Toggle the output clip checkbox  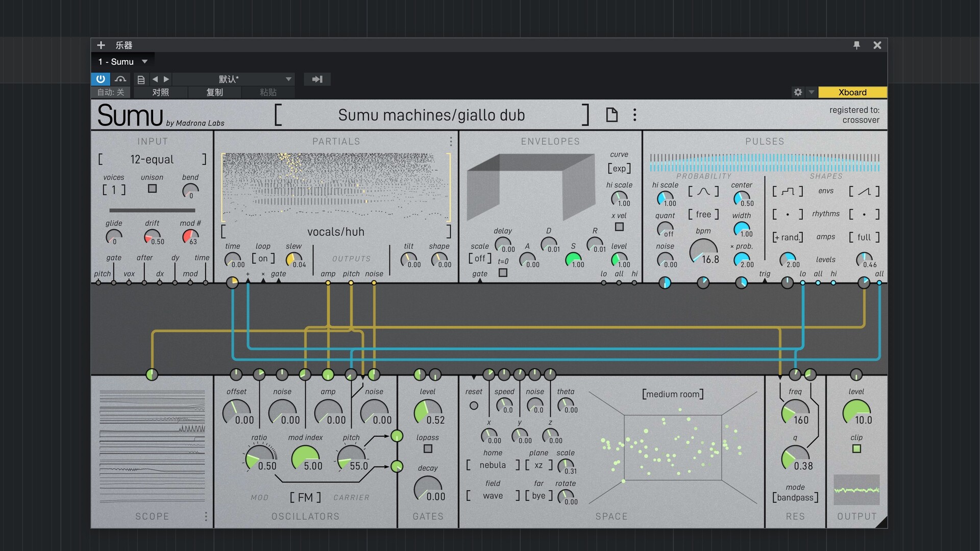(x=856, y=449)
